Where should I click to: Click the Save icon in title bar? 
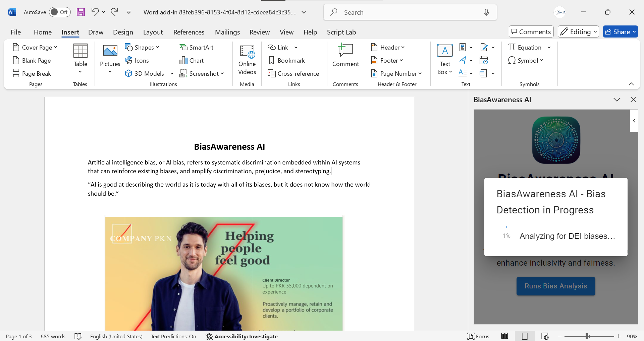tap(81, 12)
